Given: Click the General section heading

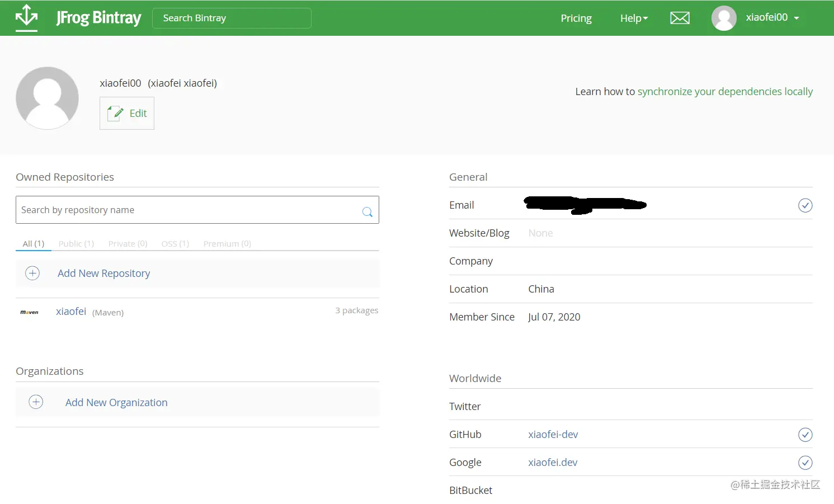Looking at the screenshot, I should 468,177.
